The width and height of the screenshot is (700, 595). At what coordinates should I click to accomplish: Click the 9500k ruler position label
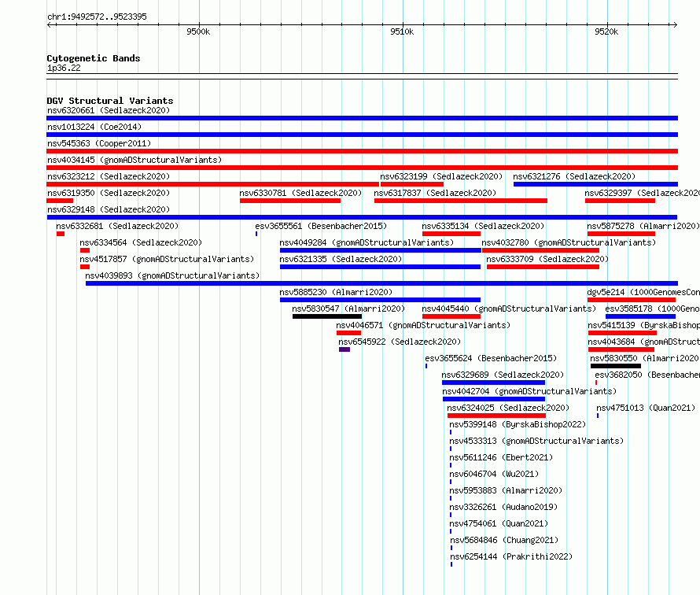[x=198, y=31]
